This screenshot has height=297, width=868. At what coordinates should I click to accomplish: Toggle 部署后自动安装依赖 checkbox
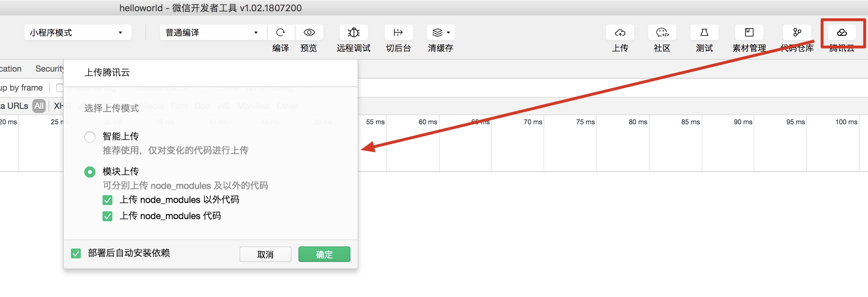tap(76, 253)
